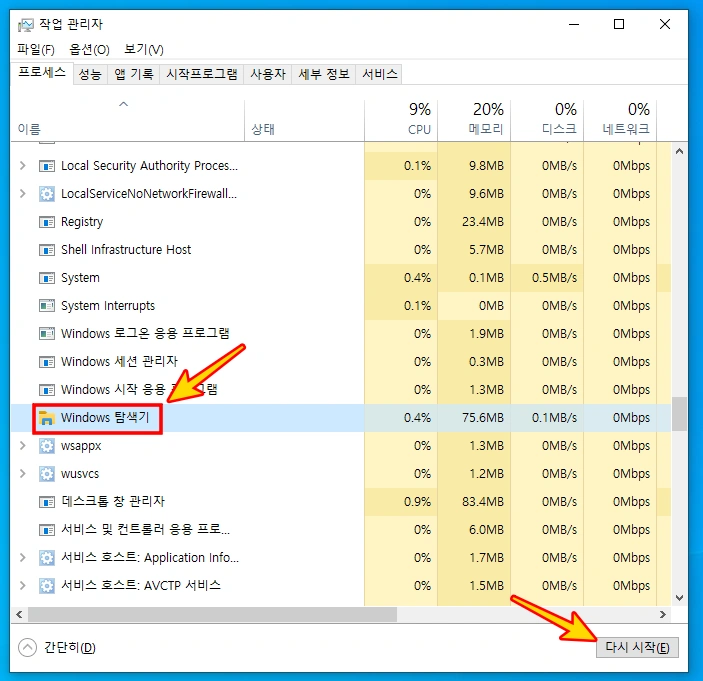Click the 23.4MB memory value

point(483,222)
